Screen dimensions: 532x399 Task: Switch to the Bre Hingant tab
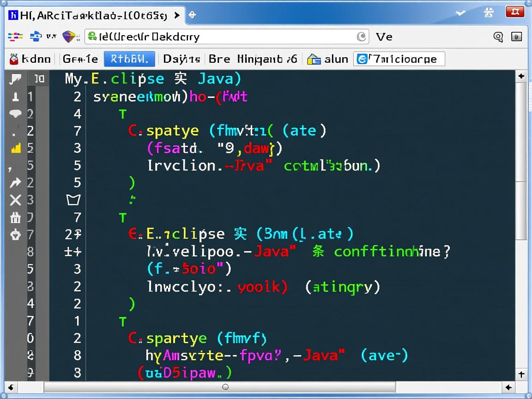click(x=253, y=59)
